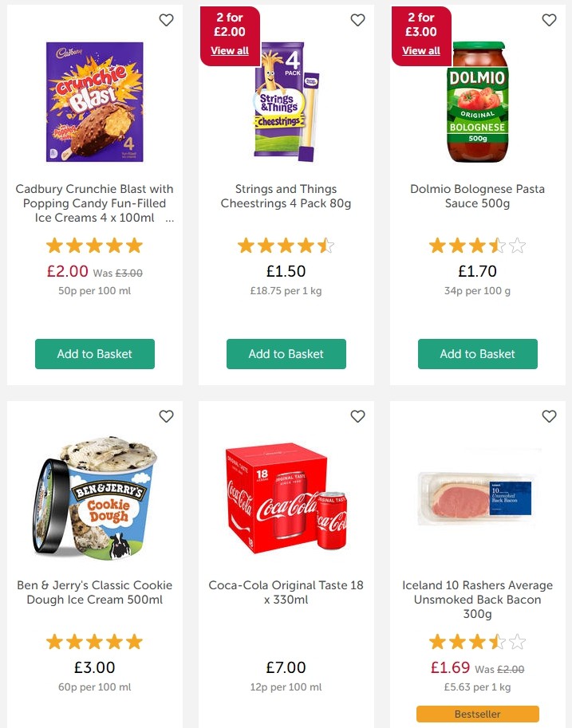View all 2 for £2.00 offers
572x728 pixels.
pos(230,51)
